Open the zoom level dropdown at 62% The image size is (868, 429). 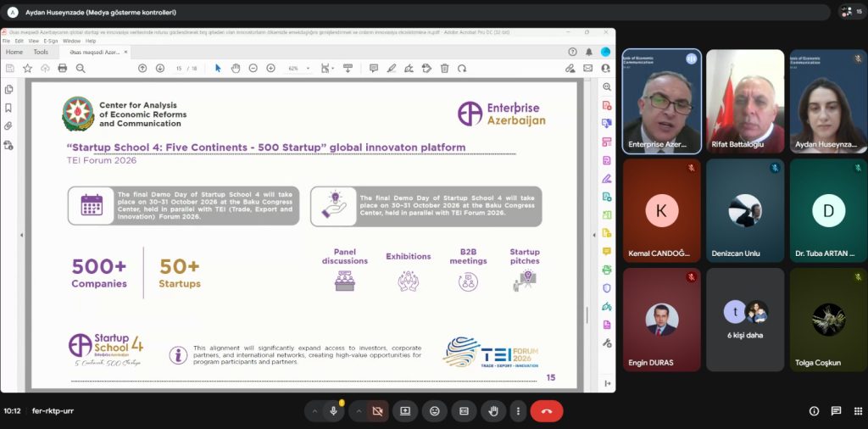click(x=298, y=68)
